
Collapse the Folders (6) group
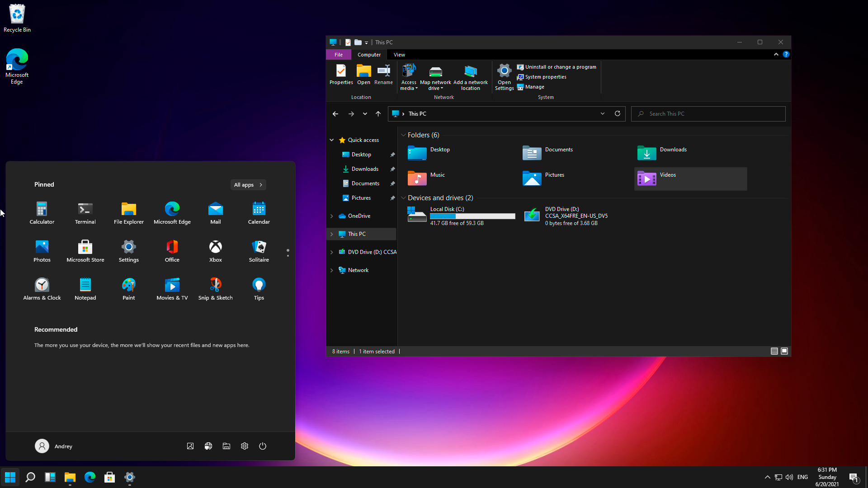click(x=403, y=135)
